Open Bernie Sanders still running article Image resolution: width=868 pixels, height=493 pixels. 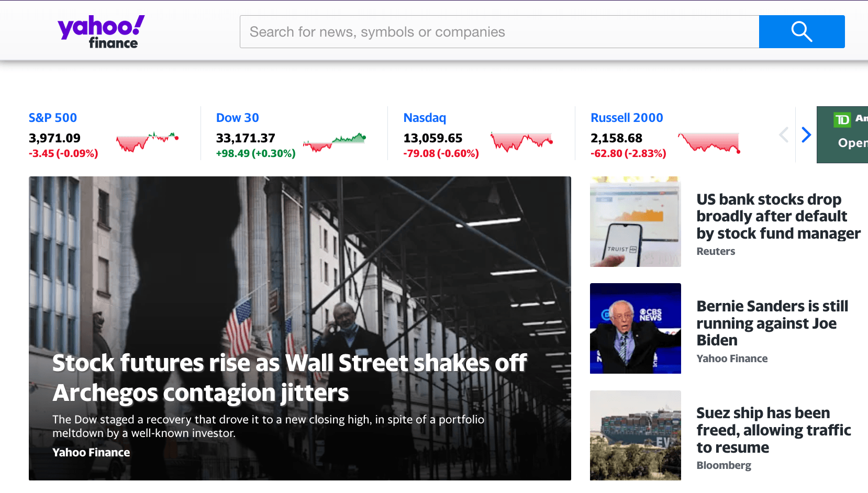tap(772, 323)
